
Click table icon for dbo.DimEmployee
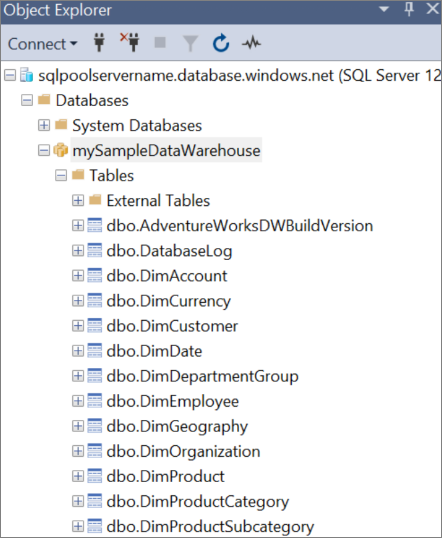(95, 401)
